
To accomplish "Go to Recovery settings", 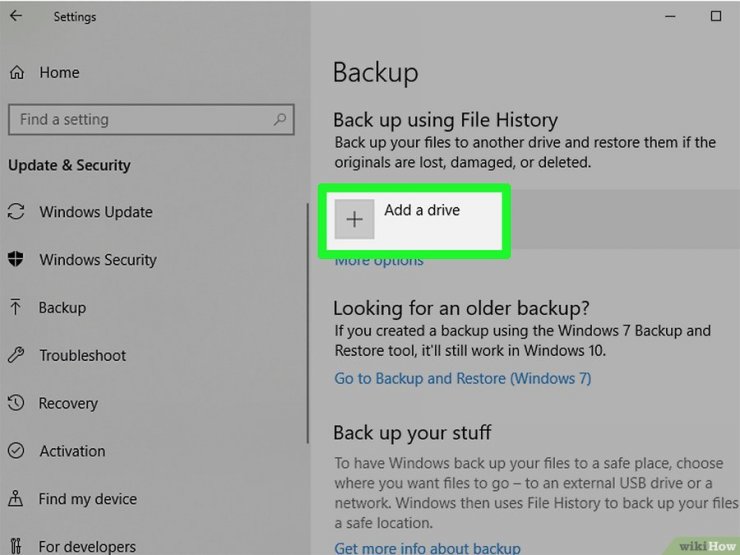I will tap(68, 404).
